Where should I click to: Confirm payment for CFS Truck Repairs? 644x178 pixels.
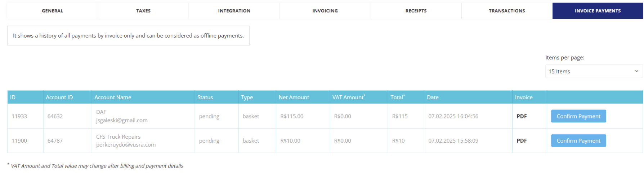(x=578, y=141)
